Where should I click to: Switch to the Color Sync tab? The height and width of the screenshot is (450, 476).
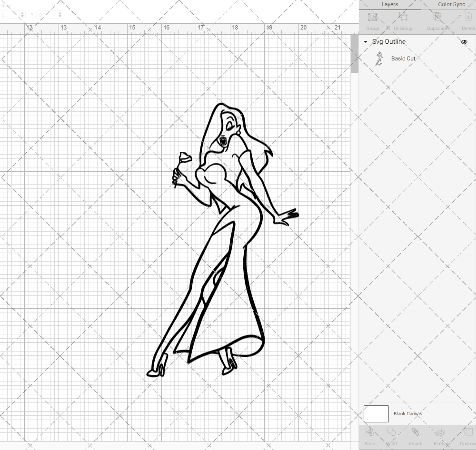(x=451, y=4)
